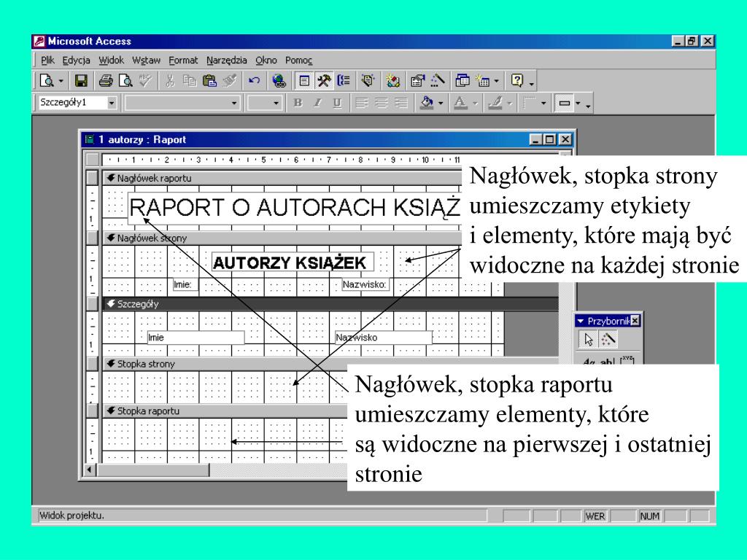Click the View (report view) toolbar icon

click(47, 81)
